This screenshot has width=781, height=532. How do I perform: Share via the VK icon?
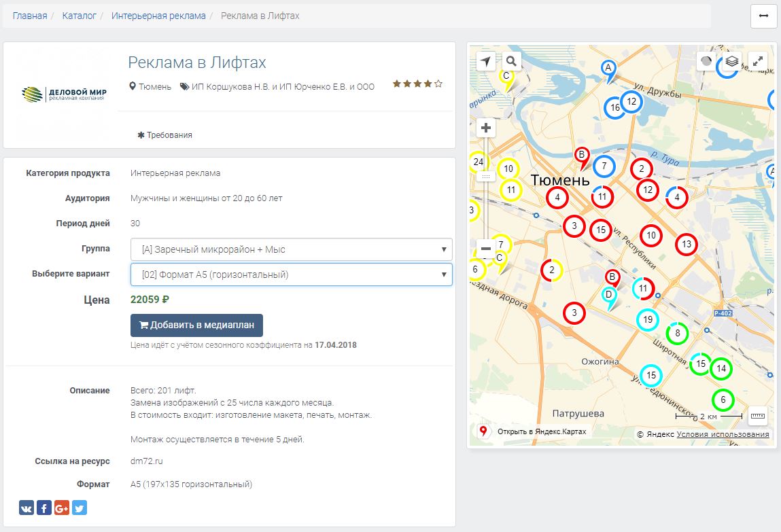click(27, 508)
